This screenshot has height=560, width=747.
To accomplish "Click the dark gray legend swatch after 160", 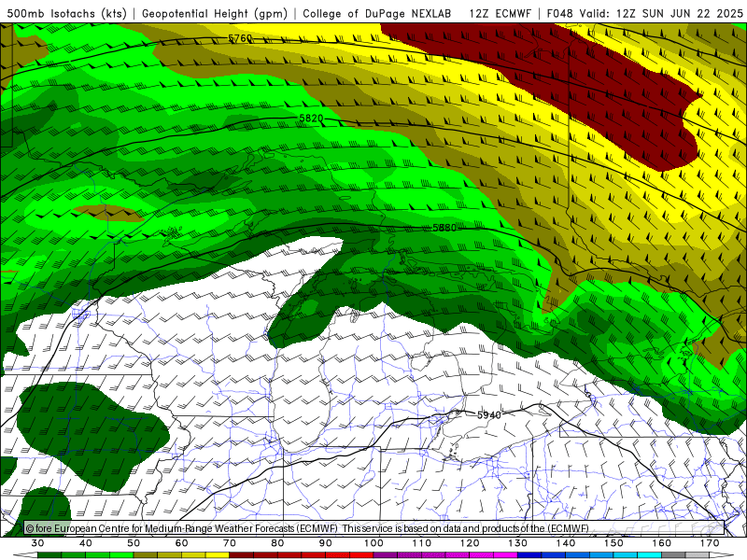I will (x=673, y=555).
